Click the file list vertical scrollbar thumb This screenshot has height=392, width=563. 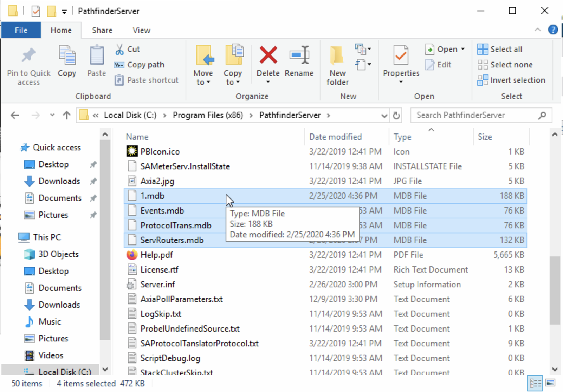pyautogui.click(x=555, y=290)
